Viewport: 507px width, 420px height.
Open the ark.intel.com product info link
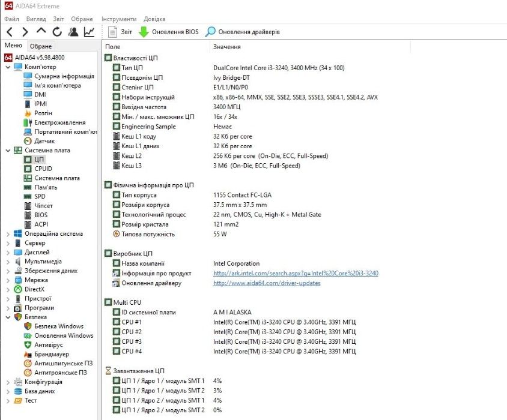coord(296,274)
